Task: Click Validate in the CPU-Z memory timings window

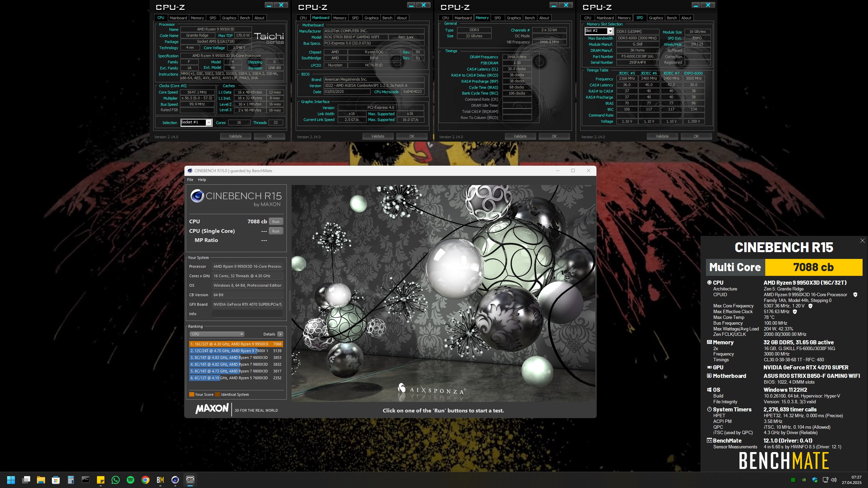Action: click(x=520, y=136)
